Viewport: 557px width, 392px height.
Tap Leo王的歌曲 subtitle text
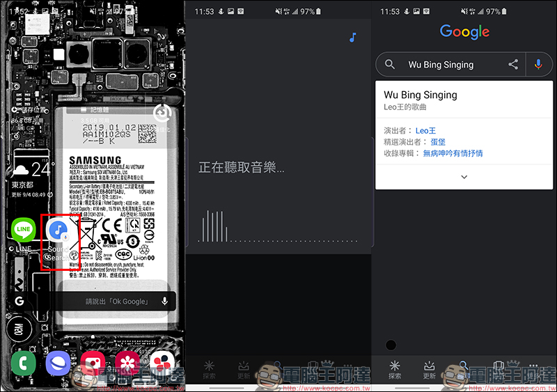point(405,107)
